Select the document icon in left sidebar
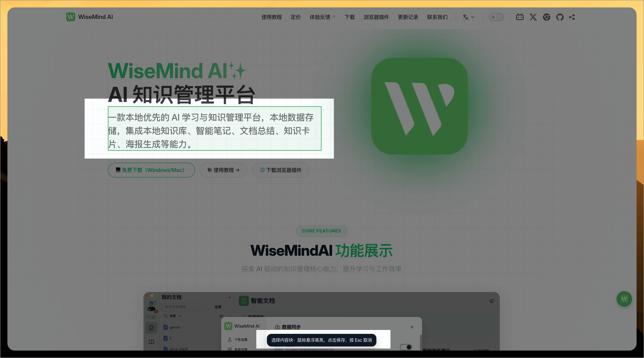This screenshot has width=644, height=358. (x=151, y=328)
